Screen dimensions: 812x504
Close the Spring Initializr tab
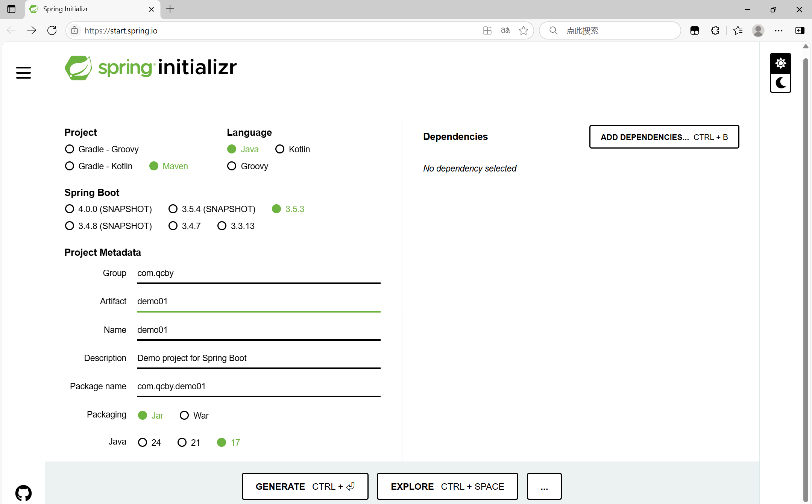pyautogui.click(x=152, y=9)
